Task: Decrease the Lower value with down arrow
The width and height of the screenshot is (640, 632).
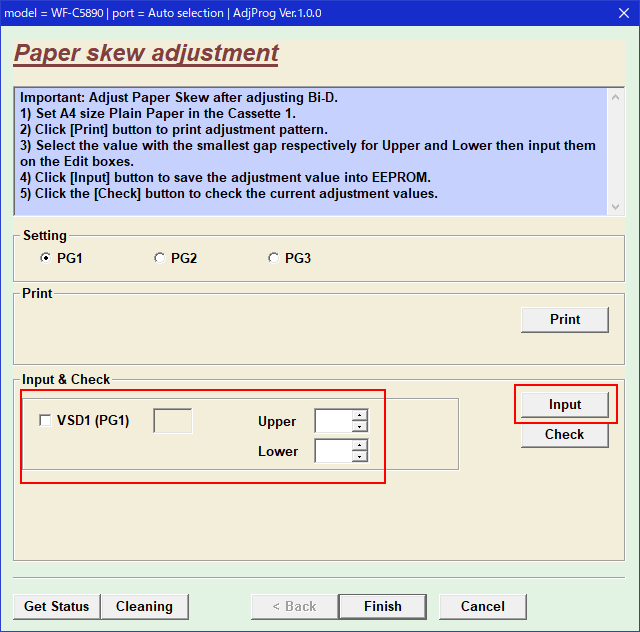Action: pos(360,457)
